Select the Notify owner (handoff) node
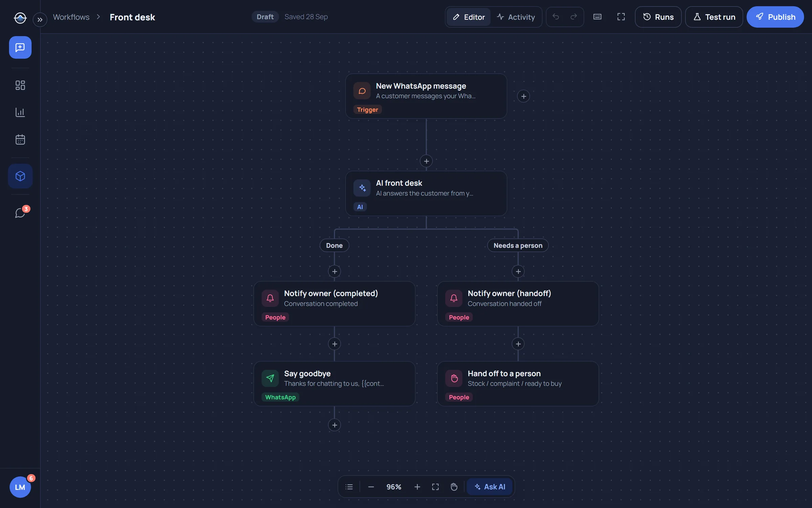The height and width of the screenshot is (508, 812). (x=518, y=304)
